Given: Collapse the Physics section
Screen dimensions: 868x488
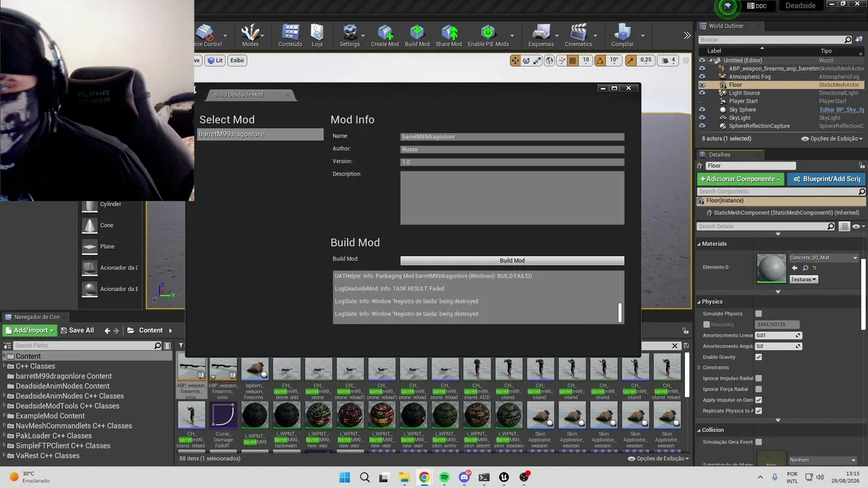Looking at the screenshot, I should [698, 302].
